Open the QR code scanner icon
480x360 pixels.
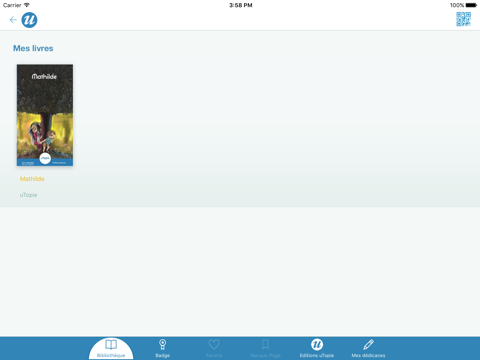coord(463,19)
